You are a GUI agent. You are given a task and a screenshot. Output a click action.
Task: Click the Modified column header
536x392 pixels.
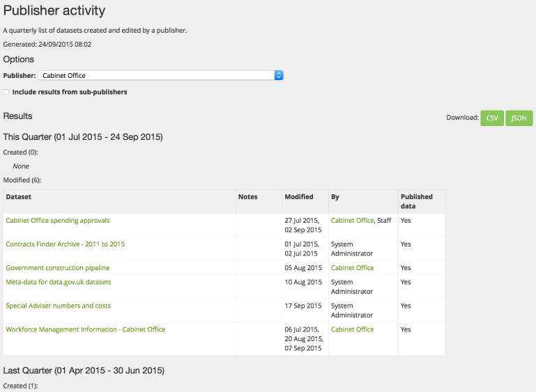[299, 196]
